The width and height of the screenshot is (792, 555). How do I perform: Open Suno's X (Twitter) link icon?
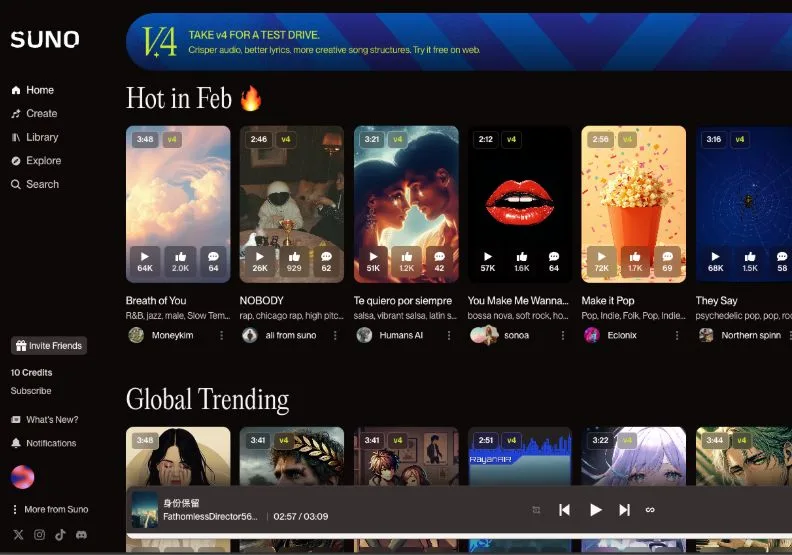(x=18, y=535)
